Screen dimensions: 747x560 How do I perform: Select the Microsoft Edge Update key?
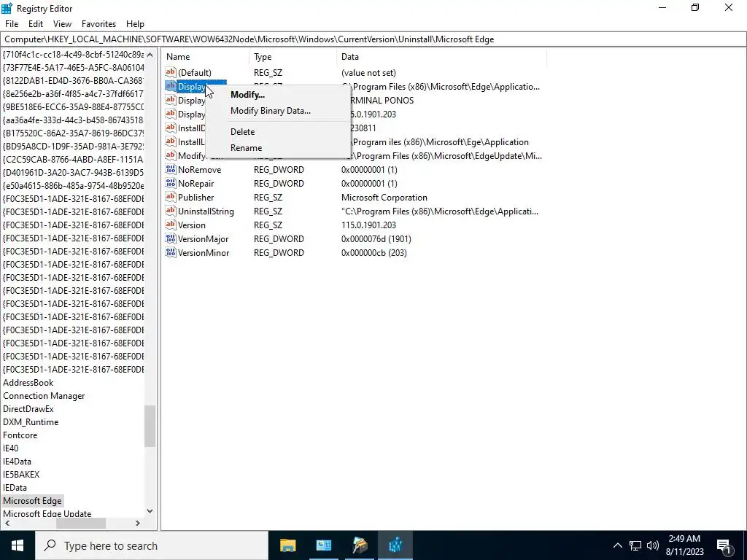[47, 514]
